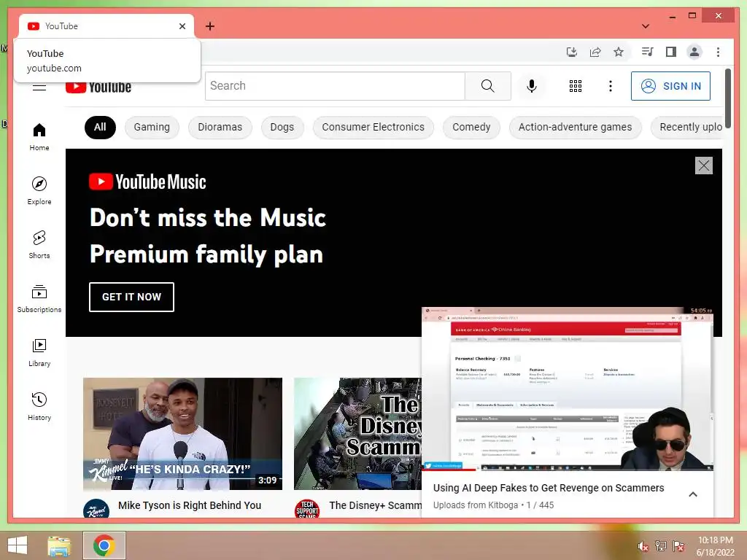Viewport: 747px width, 560px height.
Task: Open tab search dropdown arrow
Action: click(x=646, y=26)
